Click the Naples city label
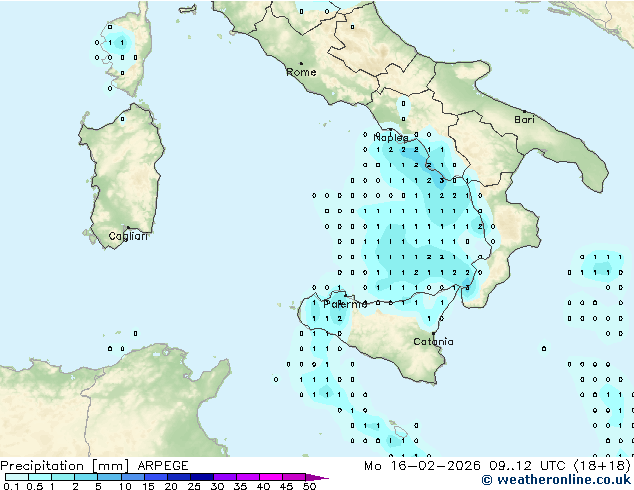 (391, 138)
